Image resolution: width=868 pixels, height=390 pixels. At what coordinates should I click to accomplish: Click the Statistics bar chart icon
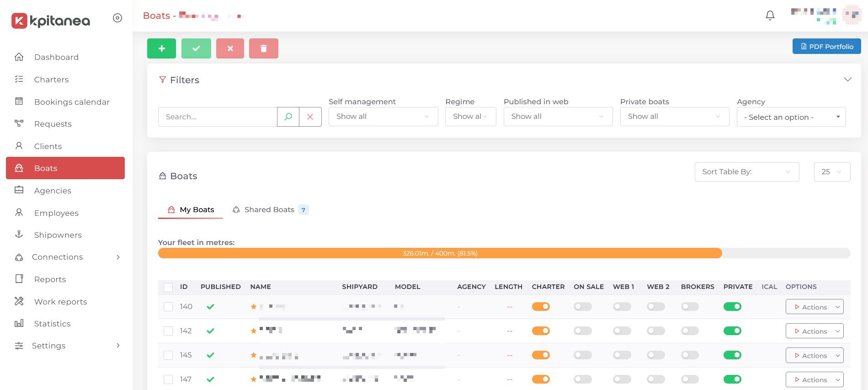[x=19, y=324]
